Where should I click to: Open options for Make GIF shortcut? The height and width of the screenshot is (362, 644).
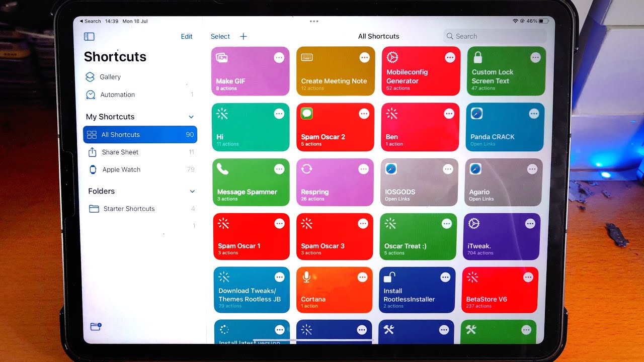[279, 58]
